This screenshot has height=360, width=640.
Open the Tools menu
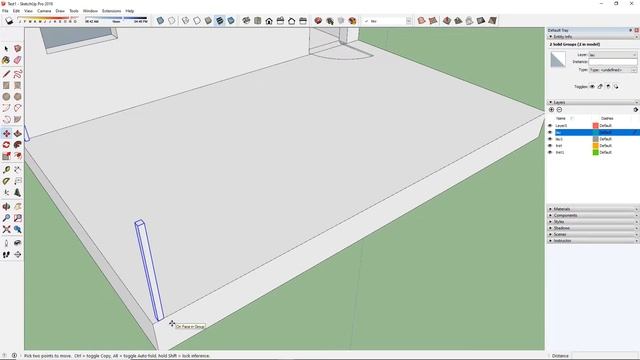[x=74, y=11]
